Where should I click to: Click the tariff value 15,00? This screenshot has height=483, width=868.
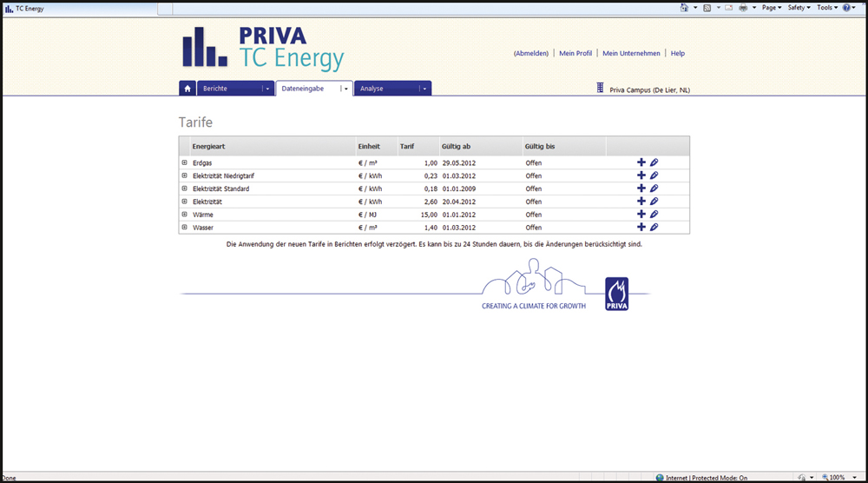click(429, 215)
